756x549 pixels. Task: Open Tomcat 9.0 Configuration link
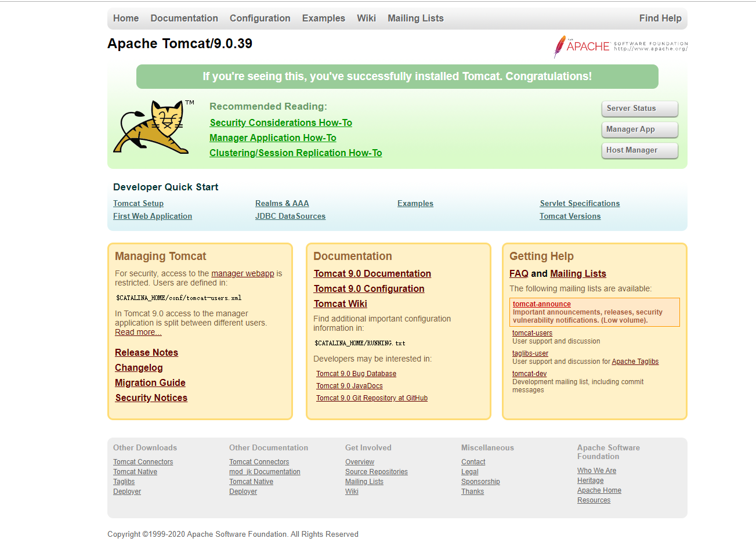pyautogui.click(x=369, y=288)
